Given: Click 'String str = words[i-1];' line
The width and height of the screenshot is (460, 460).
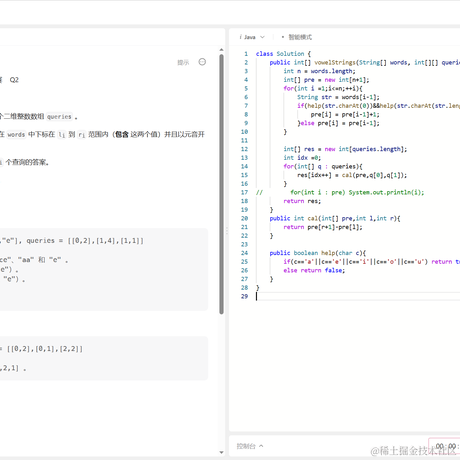Looking at the screenshot, I should (338, 97).
